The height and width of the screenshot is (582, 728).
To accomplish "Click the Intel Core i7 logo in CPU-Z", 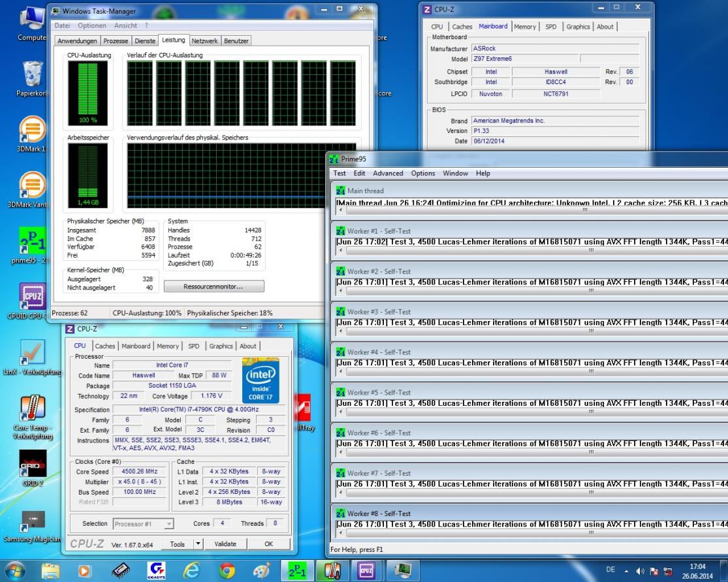I will coord(261,380).
